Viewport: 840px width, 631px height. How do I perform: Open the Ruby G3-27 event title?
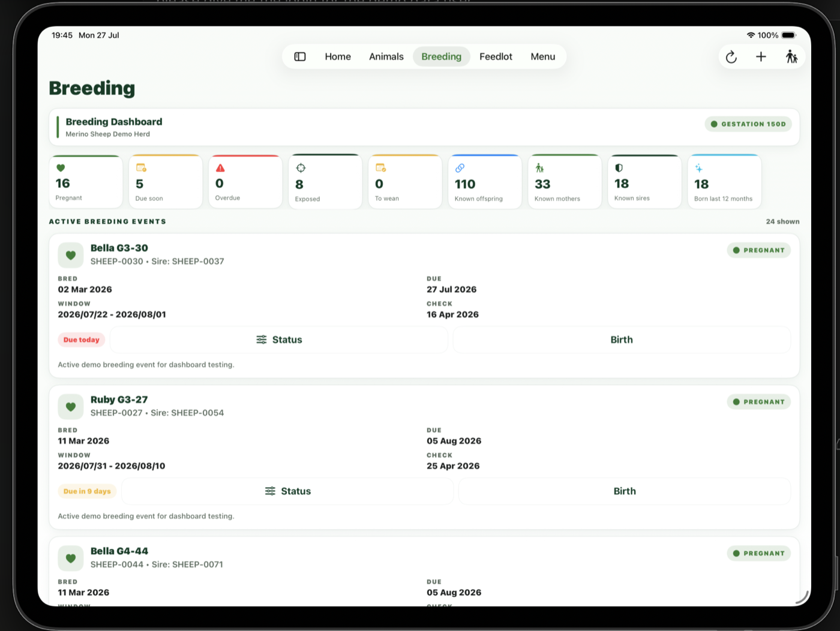(119, 399)
